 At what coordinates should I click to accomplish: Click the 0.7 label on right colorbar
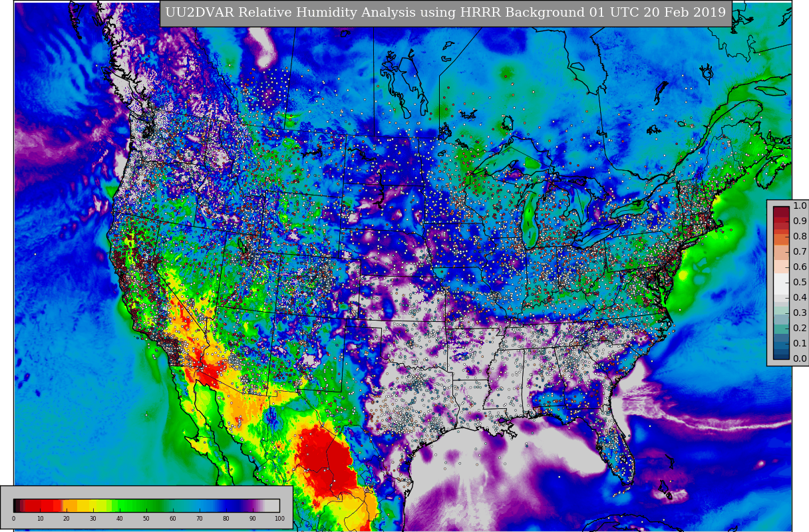tap(800, 251)
